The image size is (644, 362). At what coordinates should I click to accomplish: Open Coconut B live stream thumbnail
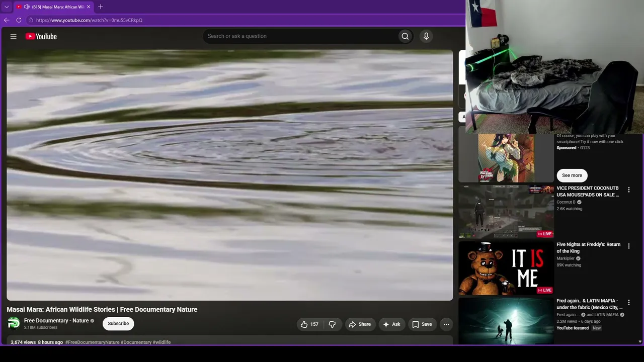pyautogui.click(x=506, y=212)
